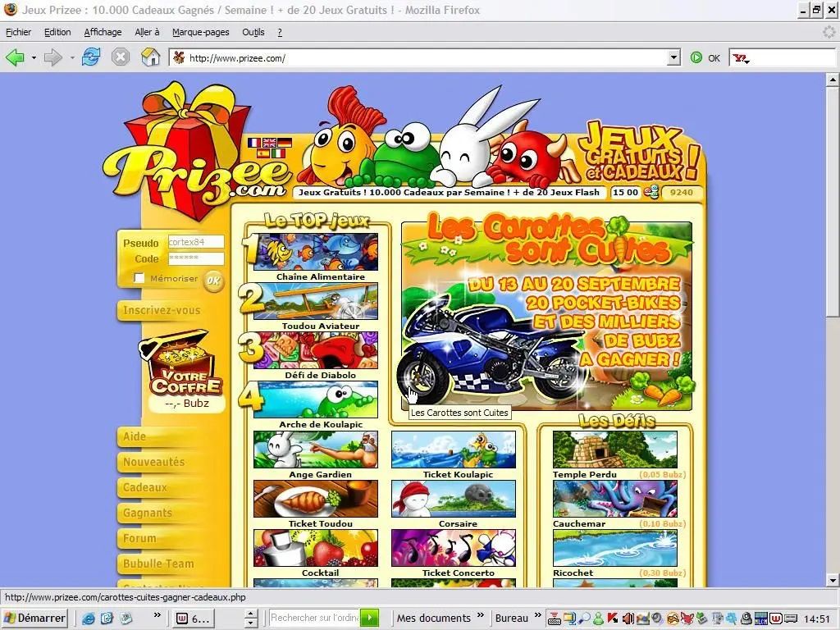
Task: Click the Inscrivez-vous button
Action: pos(162,311)
